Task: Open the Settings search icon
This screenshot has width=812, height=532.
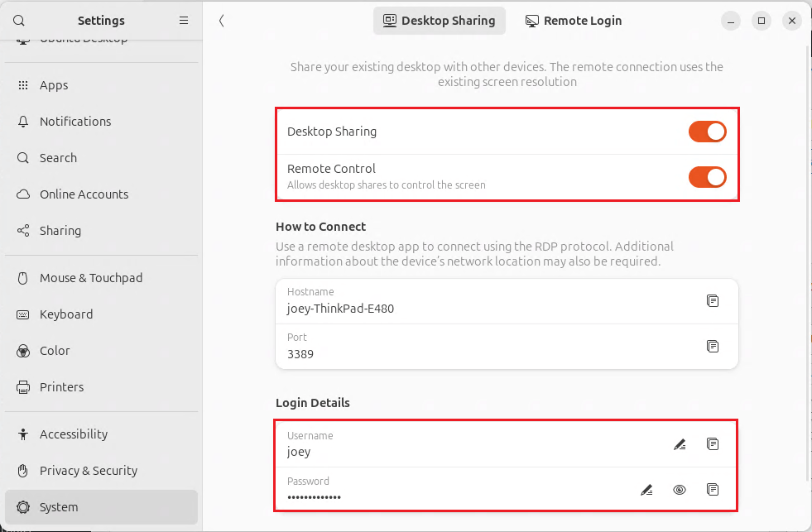Action: click(x=19, y=21)
